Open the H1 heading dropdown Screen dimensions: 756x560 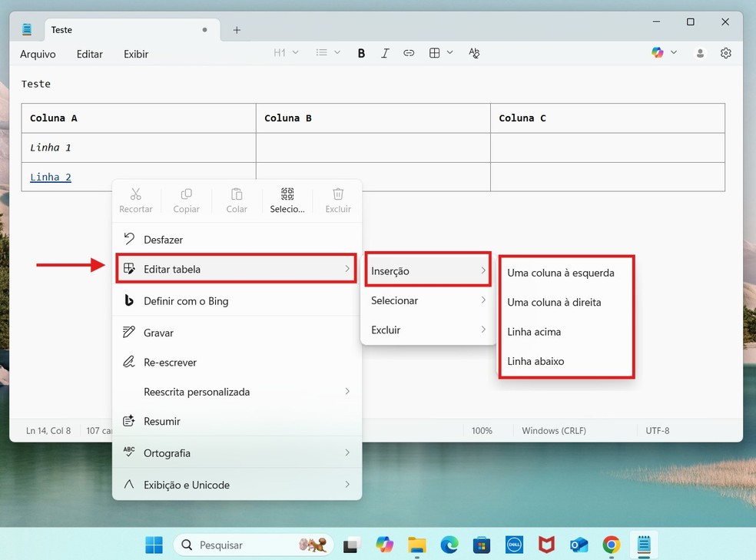(286, 52)
